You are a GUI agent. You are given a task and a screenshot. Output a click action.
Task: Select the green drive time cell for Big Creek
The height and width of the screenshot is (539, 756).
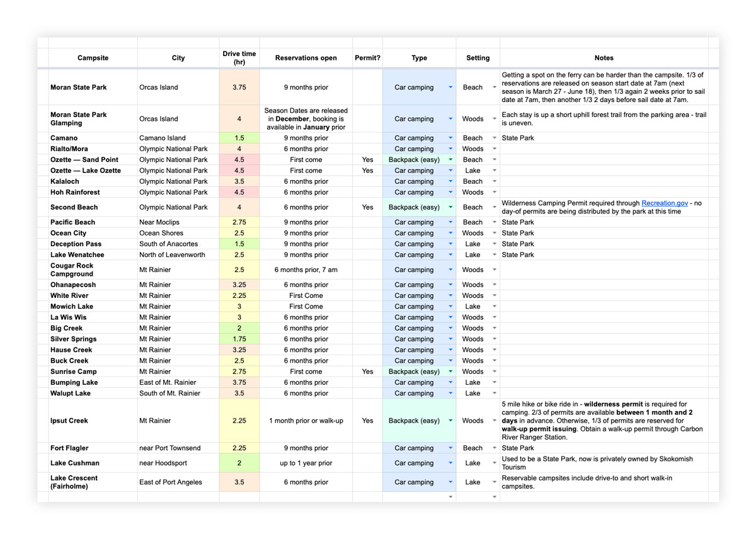point(239,328)
